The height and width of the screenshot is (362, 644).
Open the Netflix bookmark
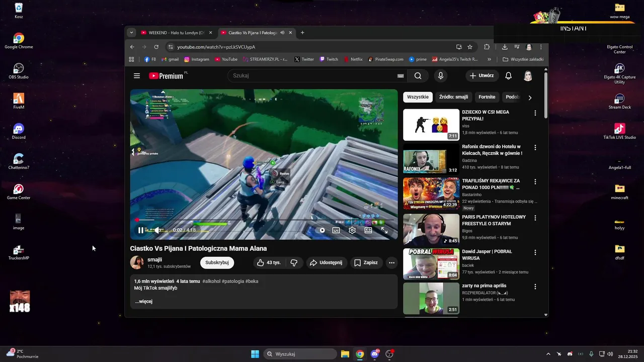pyautogui.click(x=353, y=59)
